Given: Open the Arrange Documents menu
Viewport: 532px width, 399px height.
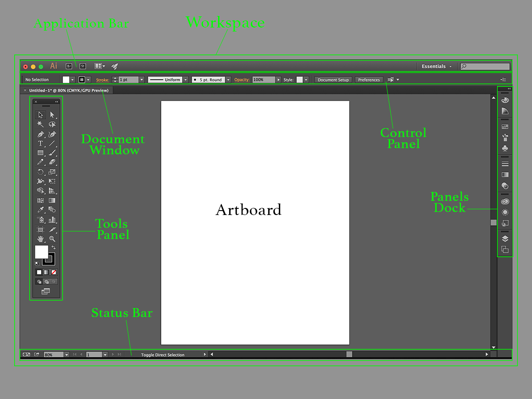Looking at the screenshot, I should (100, 66).
